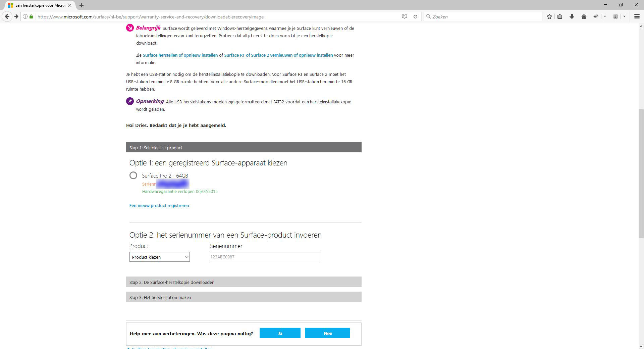Click the search magnifier icon in Zoeken box
Viewport: 644px width, 349px height.
point(428,16)
